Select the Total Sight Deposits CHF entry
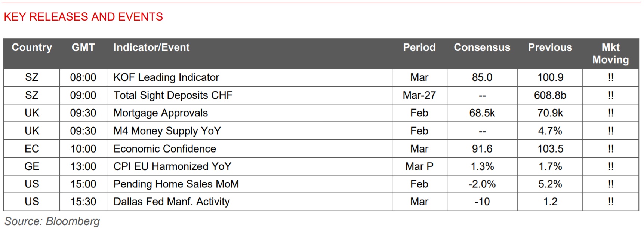 click(173, 95)
